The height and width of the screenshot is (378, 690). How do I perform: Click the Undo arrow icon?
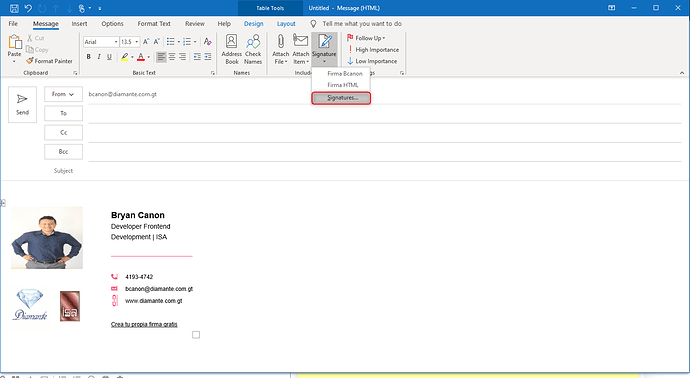pyautogui.click(x=28, y=8)
